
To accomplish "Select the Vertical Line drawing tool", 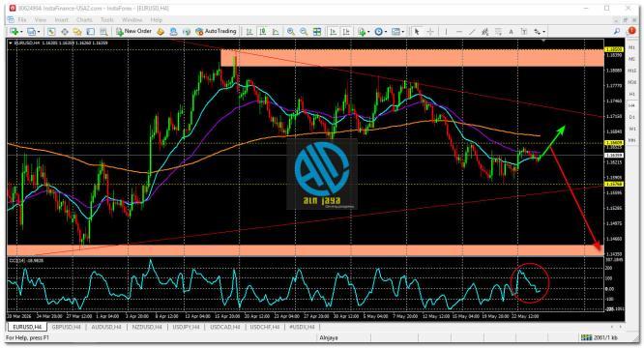I will 446,32.
